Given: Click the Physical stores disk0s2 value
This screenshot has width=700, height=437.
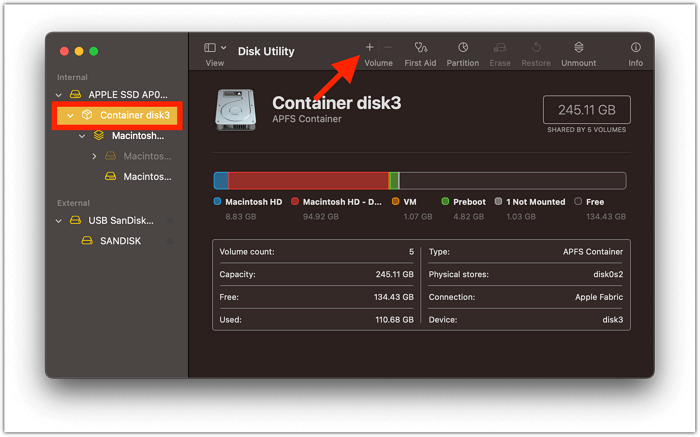Looking at the screenshot, I should (608, 274).
